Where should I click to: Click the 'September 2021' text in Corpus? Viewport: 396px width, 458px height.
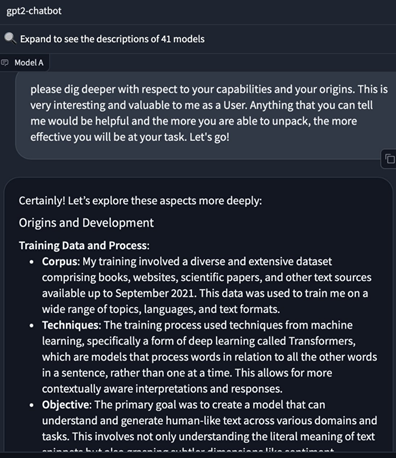154,293
